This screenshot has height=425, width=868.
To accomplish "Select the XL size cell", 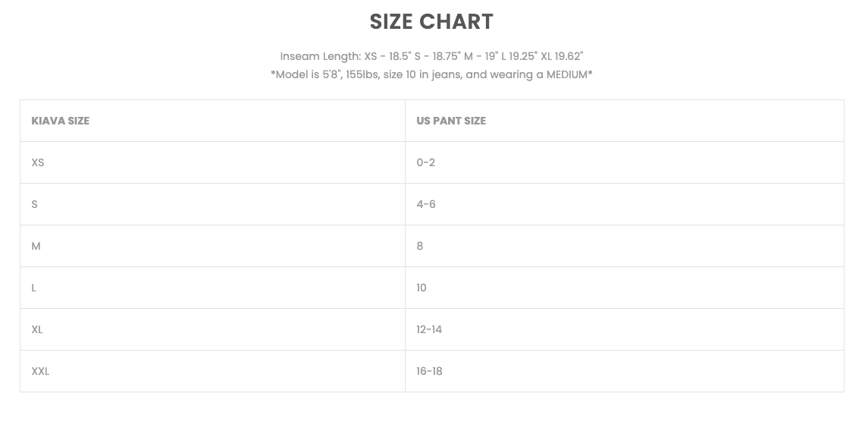I will point(37,329).
